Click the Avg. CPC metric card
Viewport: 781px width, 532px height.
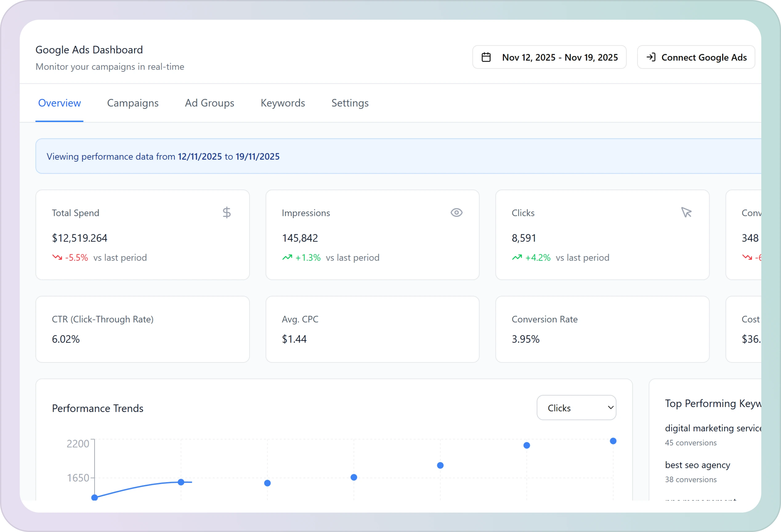click(372, 329)
